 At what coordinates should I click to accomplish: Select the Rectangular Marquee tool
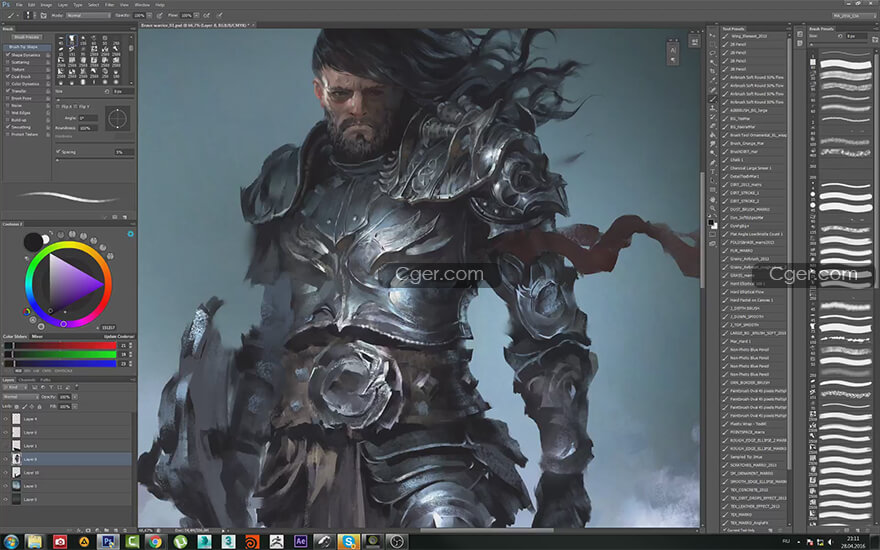tap(712, 44)
